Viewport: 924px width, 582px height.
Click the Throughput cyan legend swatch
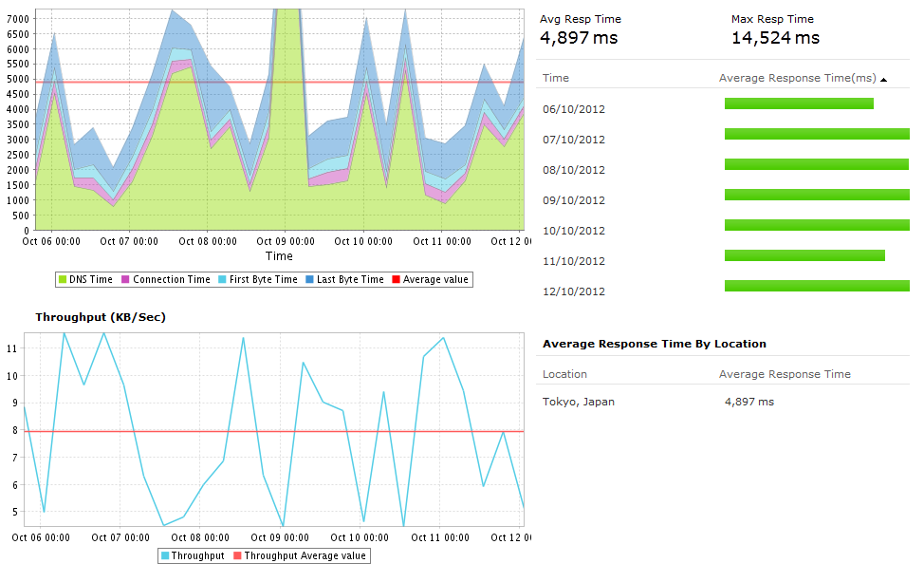click(166, 555)
